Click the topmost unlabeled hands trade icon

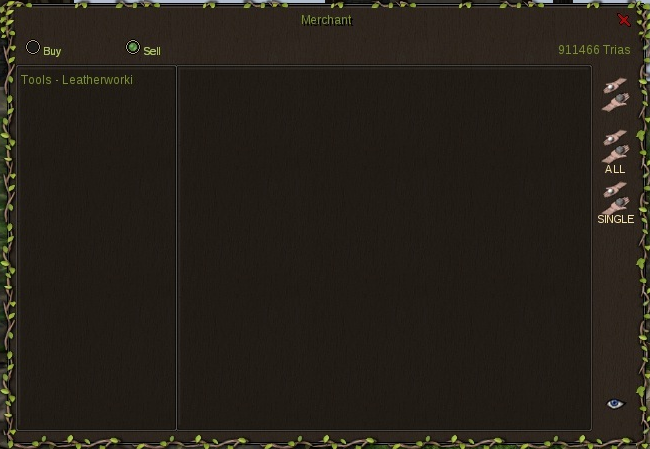615,94
